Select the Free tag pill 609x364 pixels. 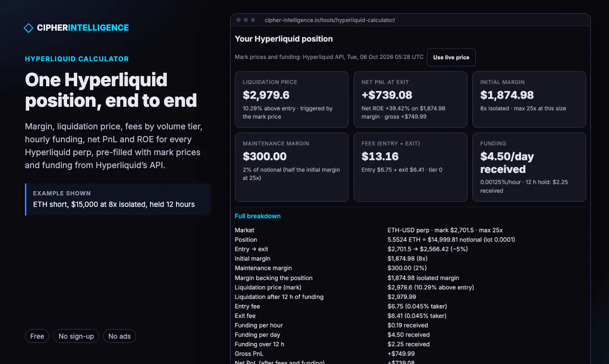click(37, 336)
